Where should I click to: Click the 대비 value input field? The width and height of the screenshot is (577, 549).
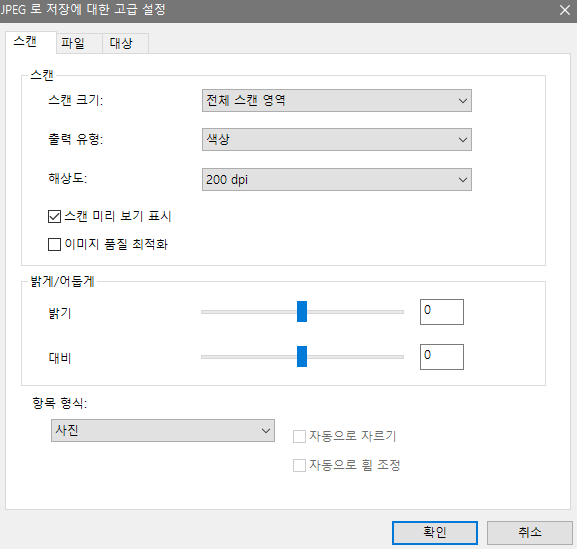pos(442,357)
